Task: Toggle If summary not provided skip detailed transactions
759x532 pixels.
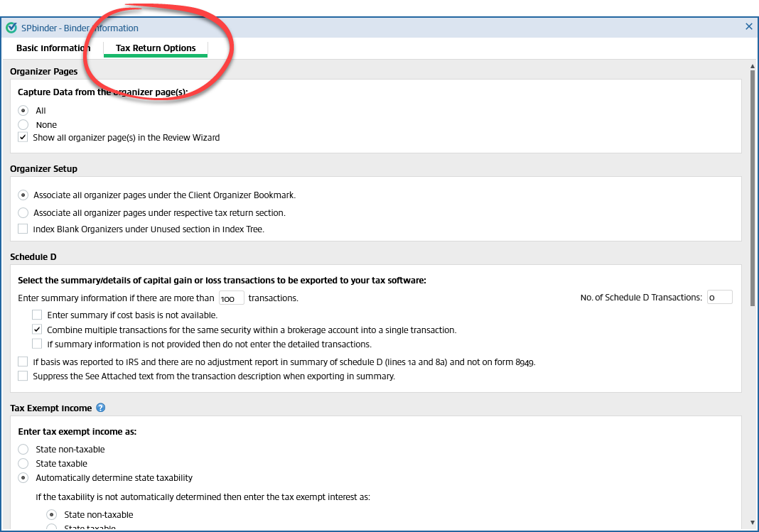Action: (x=36, y=344)
